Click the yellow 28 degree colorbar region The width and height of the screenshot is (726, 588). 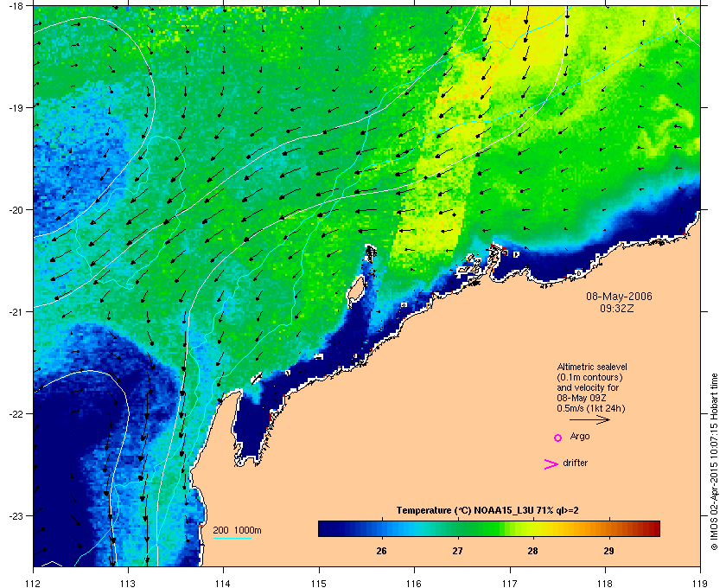click(x=533, y=528)
